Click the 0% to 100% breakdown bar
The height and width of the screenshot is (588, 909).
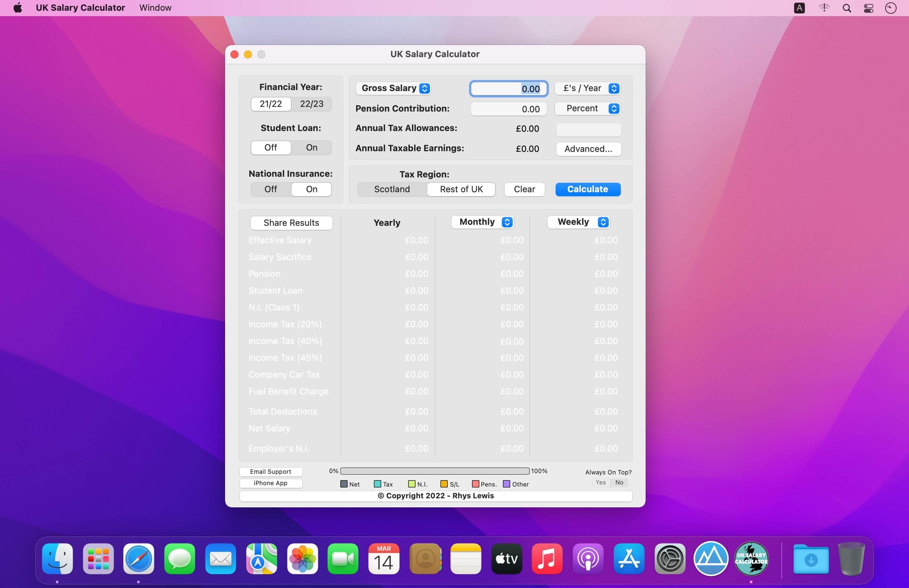click(x=435, y=471)
